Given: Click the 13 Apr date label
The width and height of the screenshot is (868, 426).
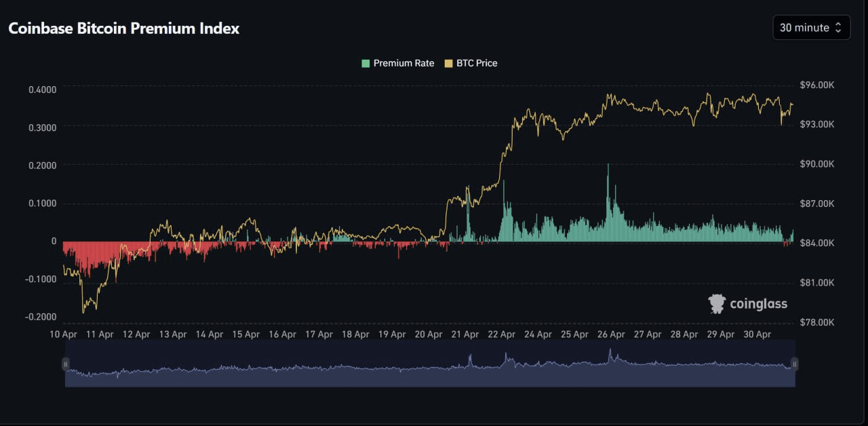Looking at the screenshot, I should click(173, 334).
